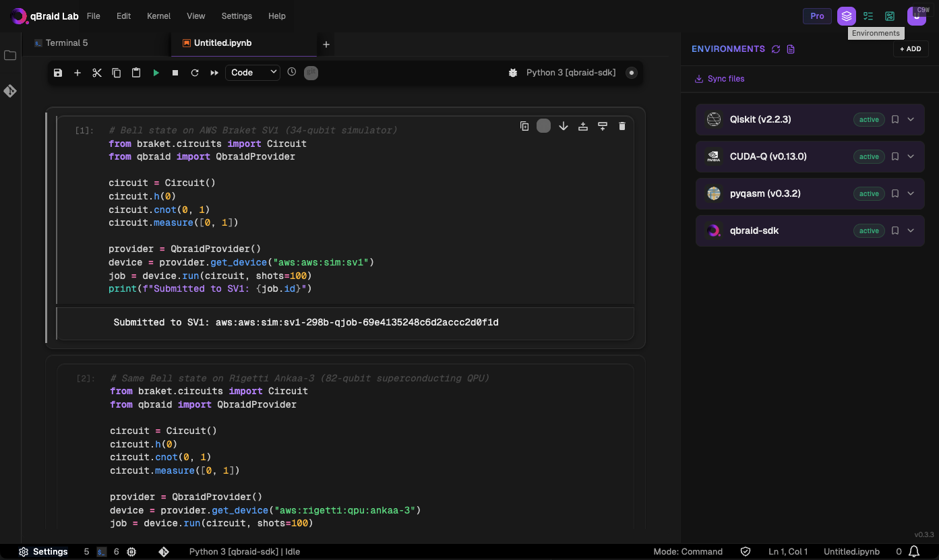
Task: Enable the debugger with the bug icon
Action: (512, 73)
